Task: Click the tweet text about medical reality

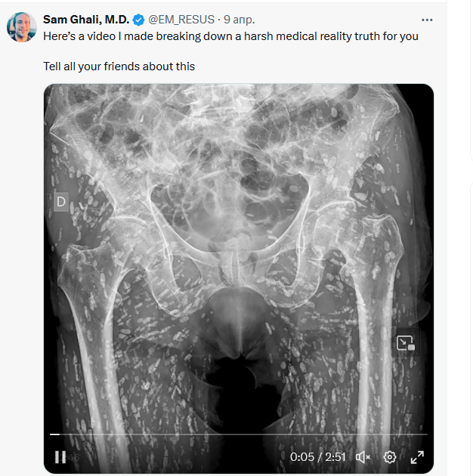Action: tap(230, 36)
